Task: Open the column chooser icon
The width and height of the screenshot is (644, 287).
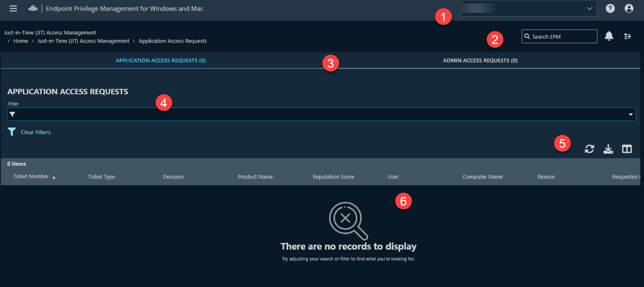Action: coord(627,149)
